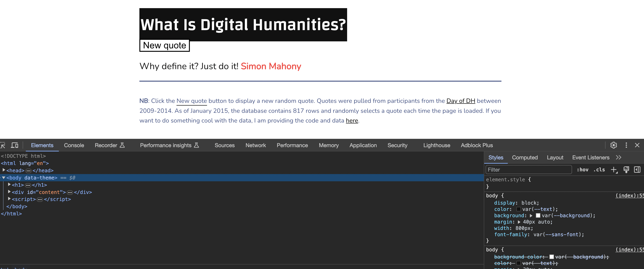Show more Styles pane tabs chevron
Screen dimensions: 644x269
pyautogui.click(x=618, y=157)
